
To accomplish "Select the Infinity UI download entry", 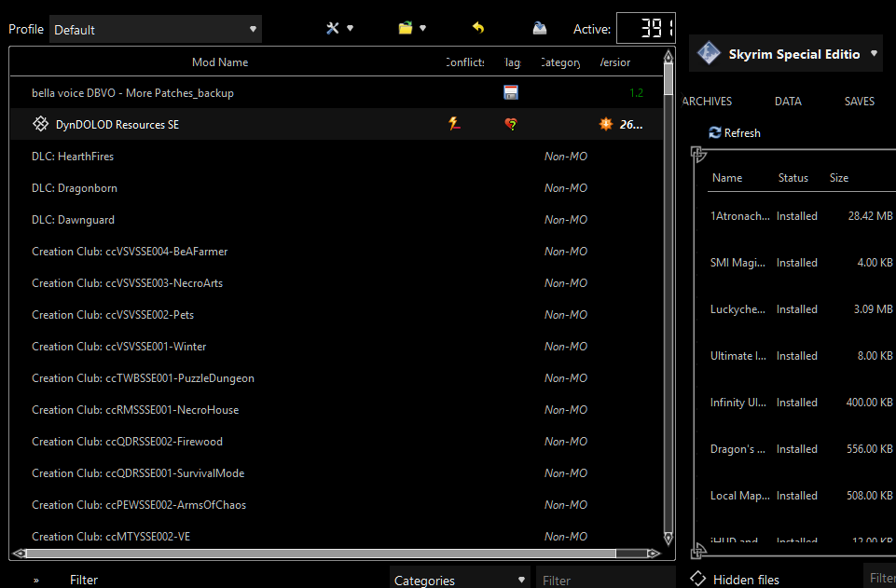I will [x=801, y=402].
